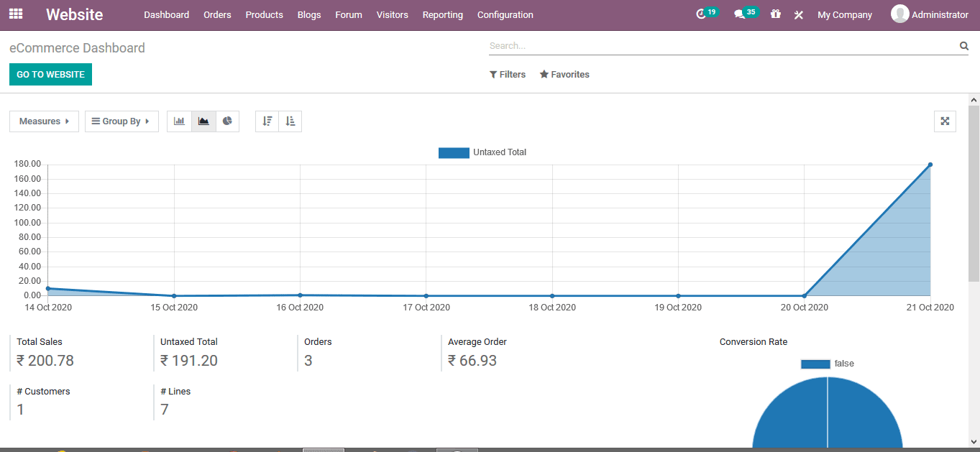Click the eCommerce Dashboard breadcrumb title

[77, 48]
